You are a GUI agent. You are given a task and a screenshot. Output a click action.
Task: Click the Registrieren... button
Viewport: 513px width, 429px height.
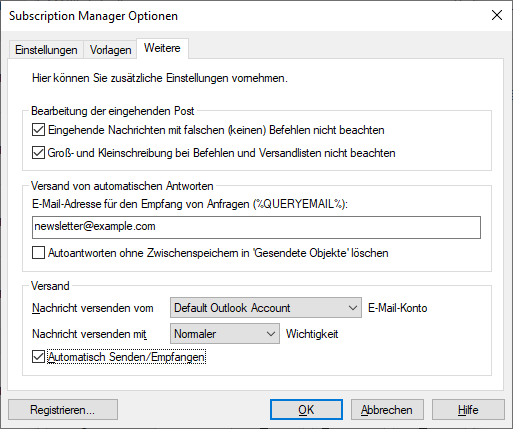pyautogui.click(x=63, y=410)
